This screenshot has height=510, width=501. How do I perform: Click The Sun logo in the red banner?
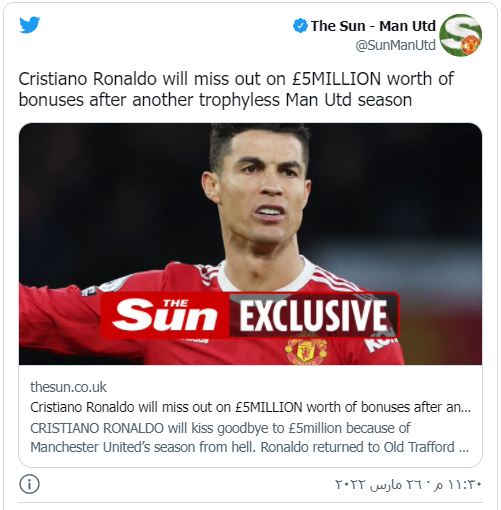point(165,315)
